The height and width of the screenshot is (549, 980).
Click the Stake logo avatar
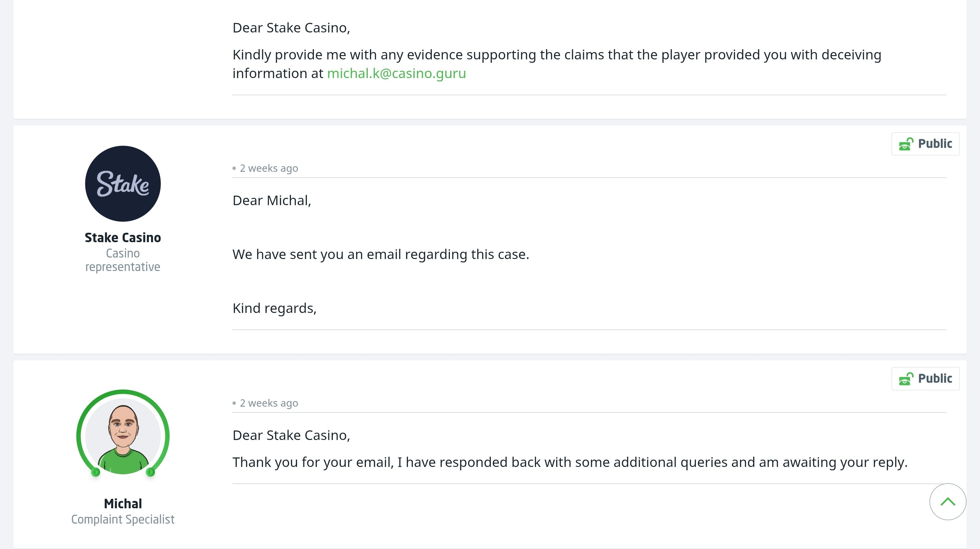pos(123,183)
